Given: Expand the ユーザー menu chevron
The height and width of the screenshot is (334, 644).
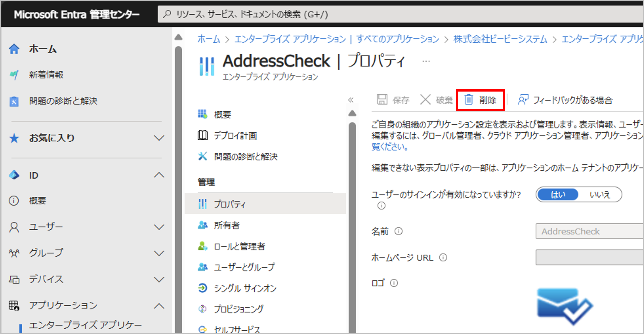Looking at the screenshot, I should click(x=159, y=227).
